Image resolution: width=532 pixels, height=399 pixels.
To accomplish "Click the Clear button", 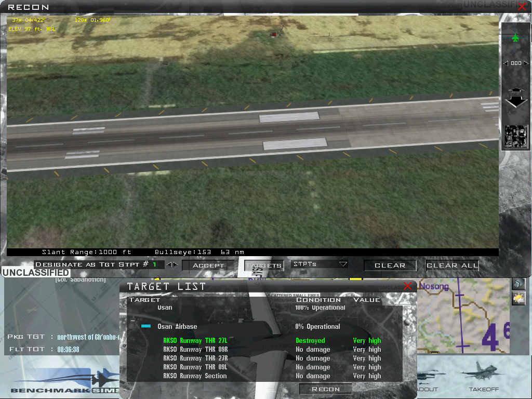I will 390,265.
